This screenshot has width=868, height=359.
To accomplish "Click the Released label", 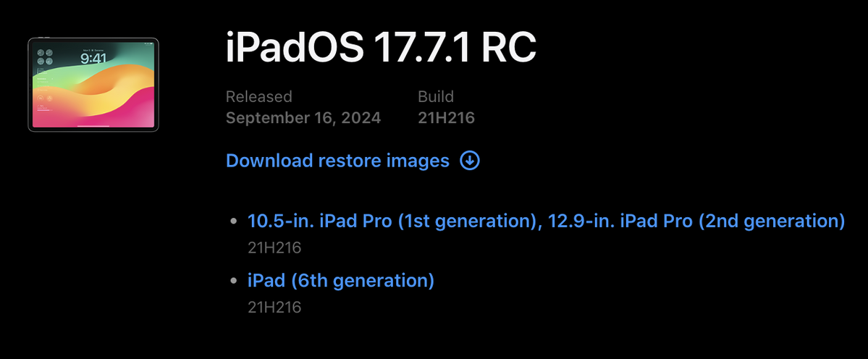I will tap(258, 97).
